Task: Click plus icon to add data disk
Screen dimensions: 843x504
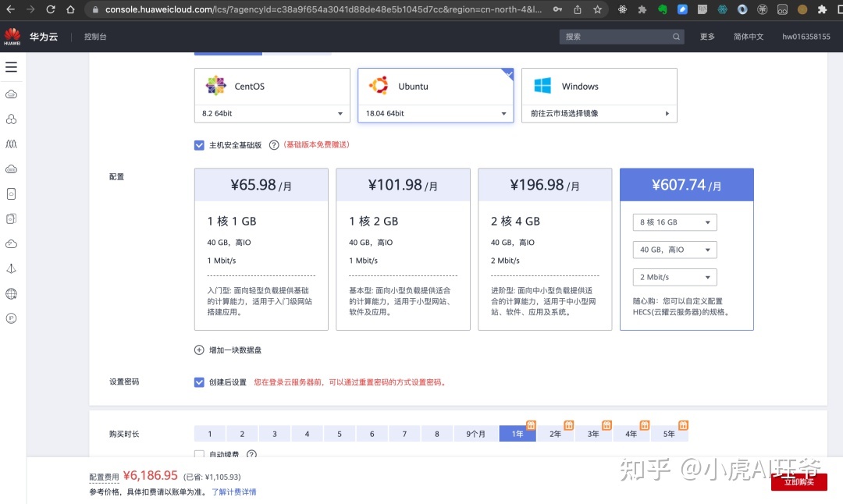Action: 199,350
